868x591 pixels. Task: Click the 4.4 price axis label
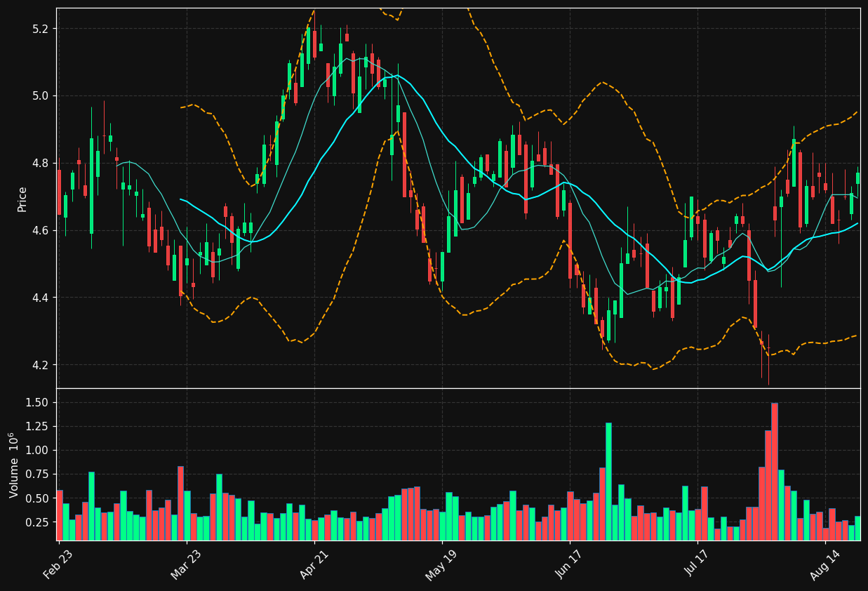tap(39, 298)
